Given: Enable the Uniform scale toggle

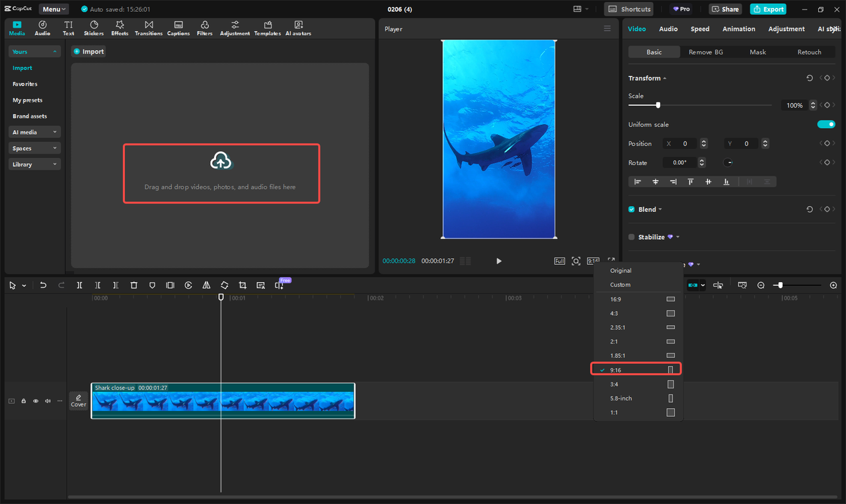Looking at the screenshot, I should (826, 124).
